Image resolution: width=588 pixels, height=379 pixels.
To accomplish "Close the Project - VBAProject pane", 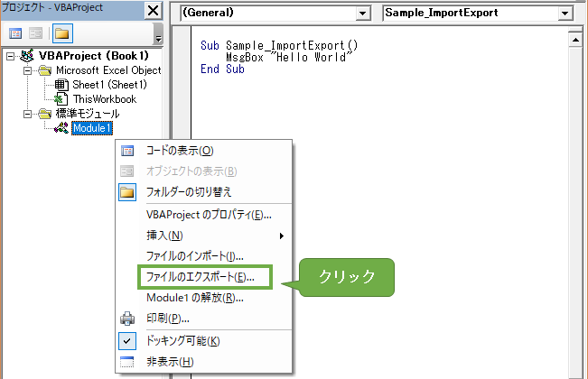I will (153, 10).
